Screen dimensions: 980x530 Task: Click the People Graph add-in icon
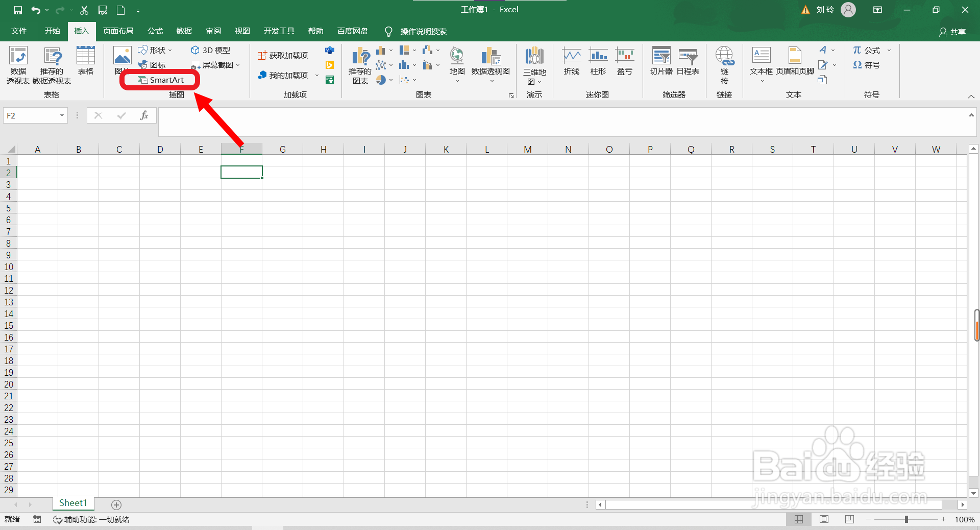point(330,80)
